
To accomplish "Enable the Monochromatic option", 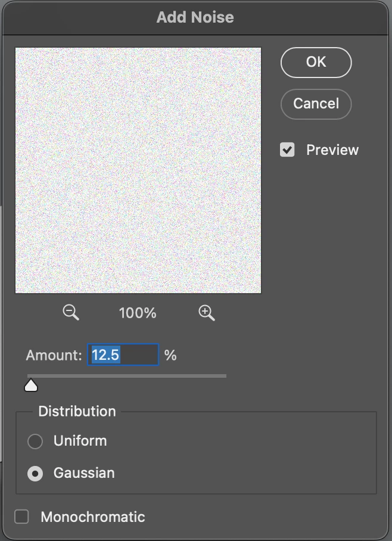I will point(21,517).
